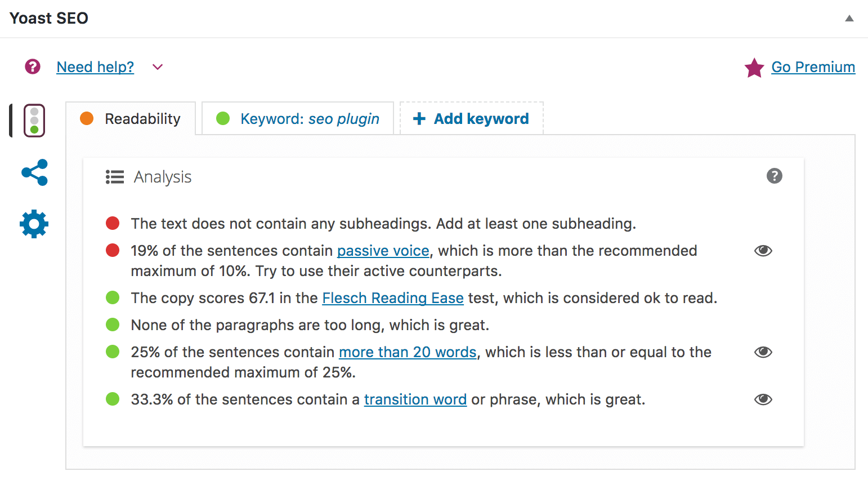868x480 pixels.
Task: Click the orange Readability score dot
Action: point(87,118)
